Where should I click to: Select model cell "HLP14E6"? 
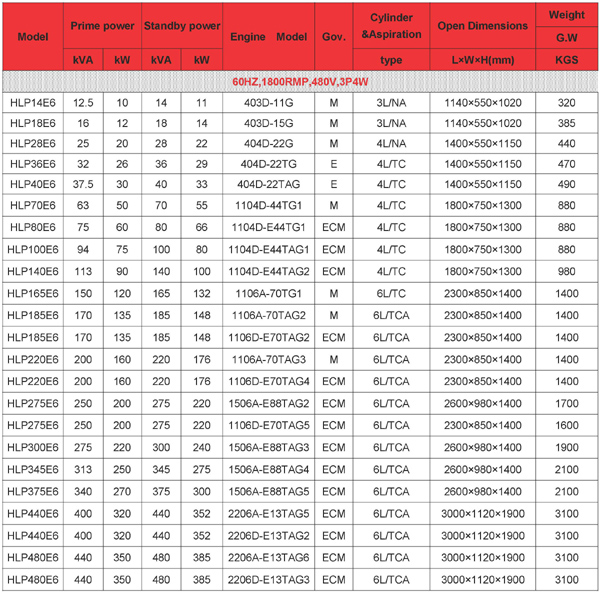point(33,103)
